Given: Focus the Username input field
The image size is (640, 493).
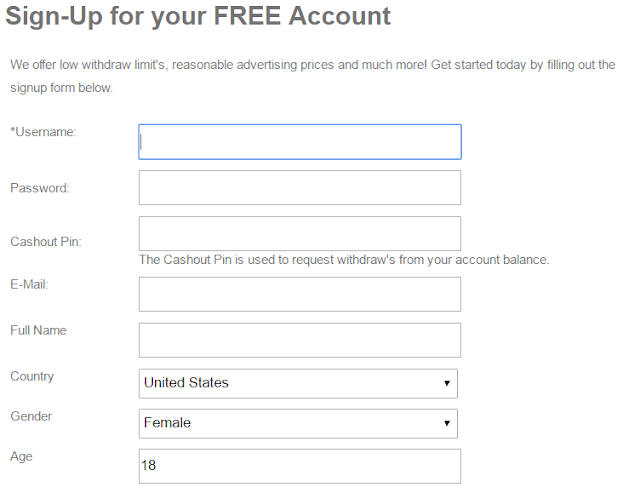Looking at the screenshot, I should pos(300,142).
